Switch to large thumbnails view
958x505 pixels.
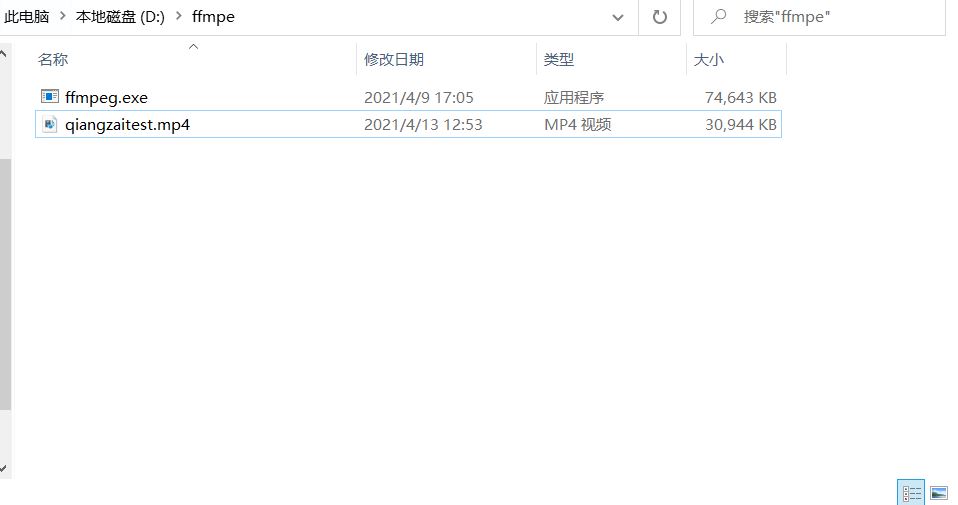pyautogui.click(x=938, y=492)
